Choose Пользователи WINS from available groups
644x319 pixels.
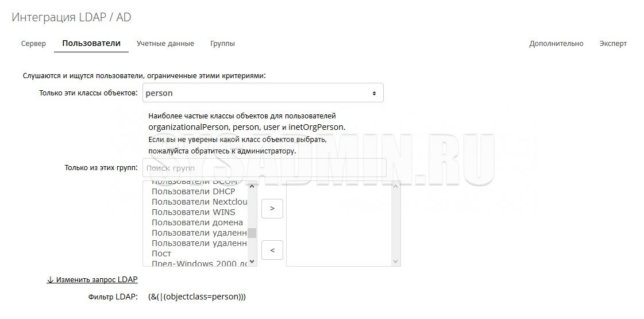coord(193,212)
